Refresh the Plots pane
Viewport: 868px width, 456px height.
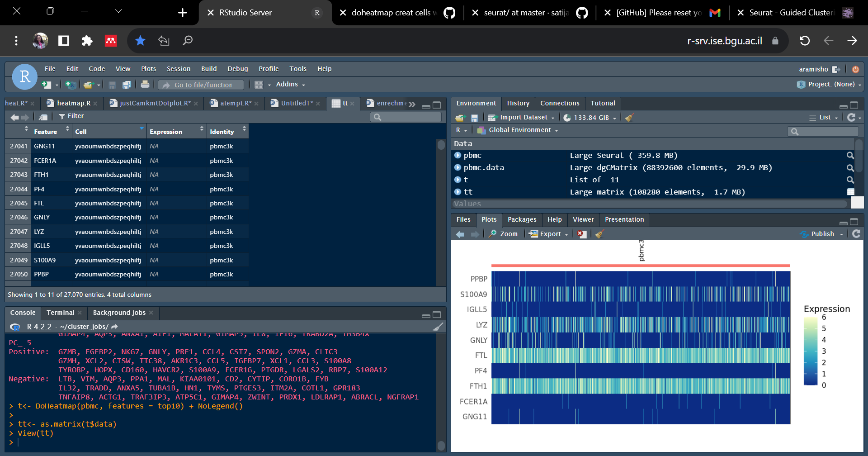click(x=857, y=234)
